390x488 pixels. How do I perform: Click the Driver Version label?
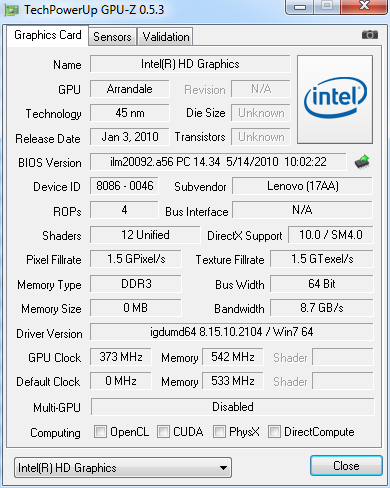(49, 334)
